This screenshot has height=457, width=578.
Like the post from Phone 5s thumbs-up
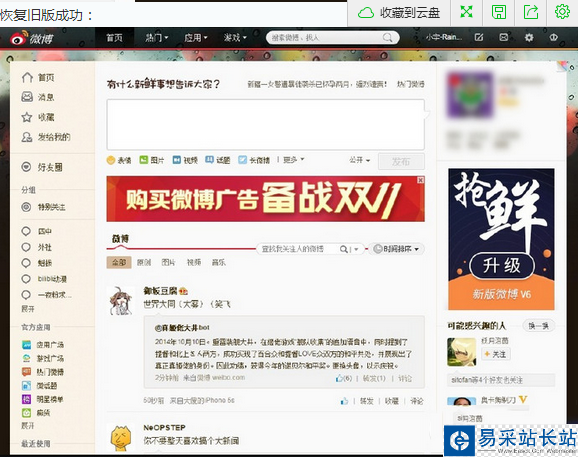tap(344, 401)
